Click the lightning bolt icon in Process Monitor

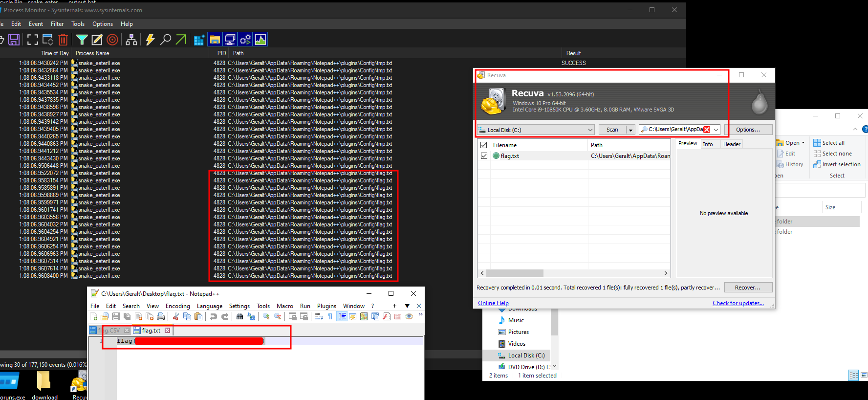click(150, 40)
